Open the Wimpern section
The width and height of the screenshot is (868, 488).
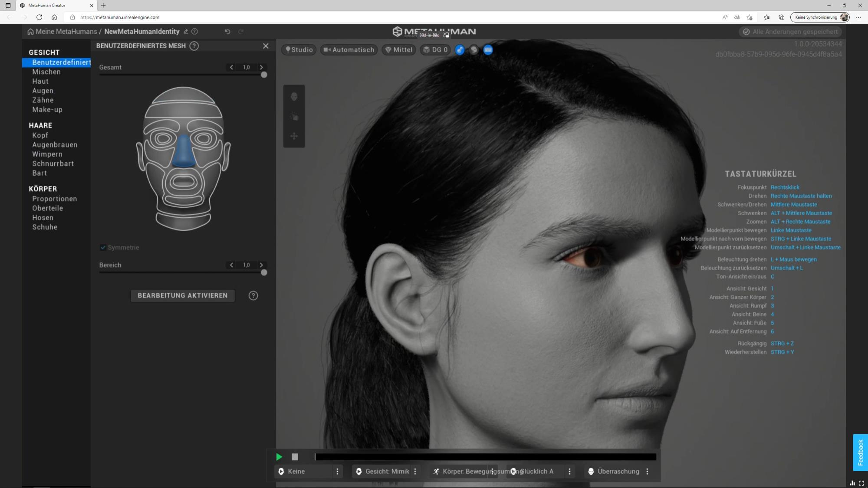point(47,154)
